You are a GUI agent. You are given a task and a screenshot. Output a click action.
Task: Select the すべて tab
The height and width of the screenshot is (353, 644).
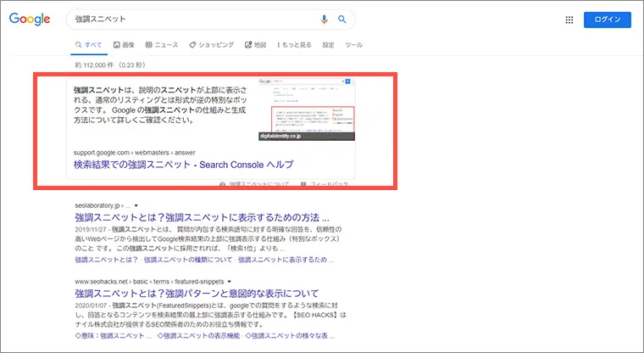(89, 45)
